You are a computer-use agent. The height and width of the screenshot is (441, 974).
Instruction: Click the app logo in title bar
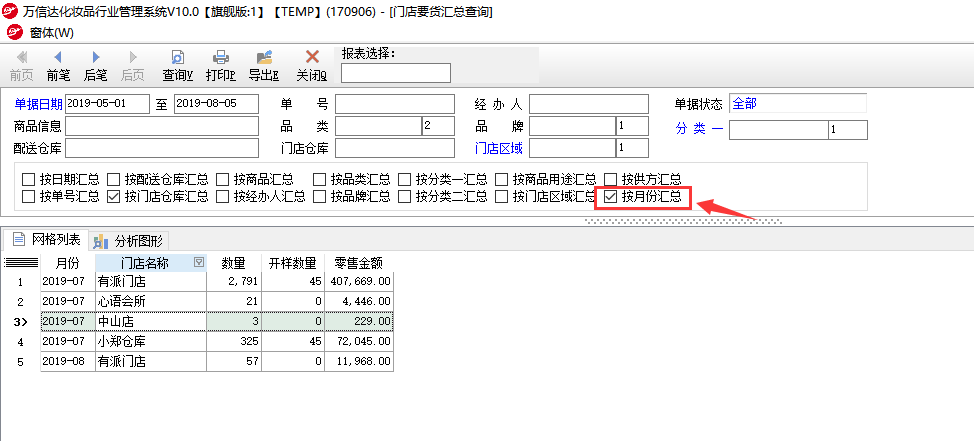(x=11, y=11)
